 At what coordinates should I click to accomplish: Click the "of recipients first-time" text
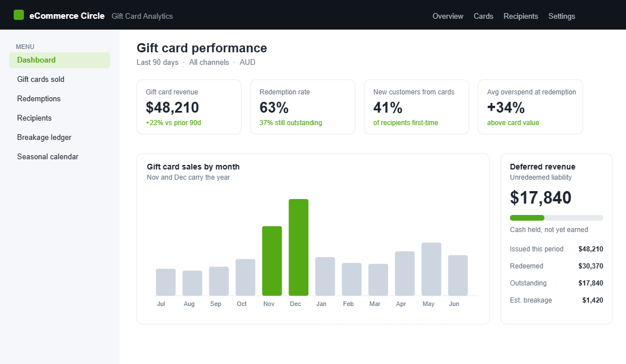[x=406, y=123]
